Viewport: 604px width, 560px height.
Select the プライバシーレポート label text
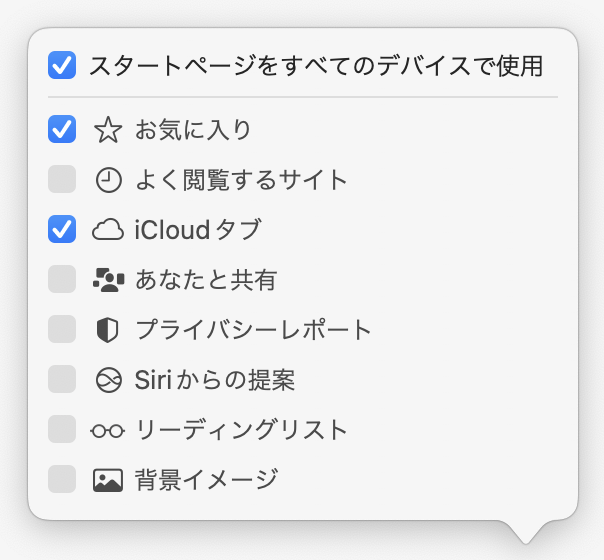(x=253, y=330)
